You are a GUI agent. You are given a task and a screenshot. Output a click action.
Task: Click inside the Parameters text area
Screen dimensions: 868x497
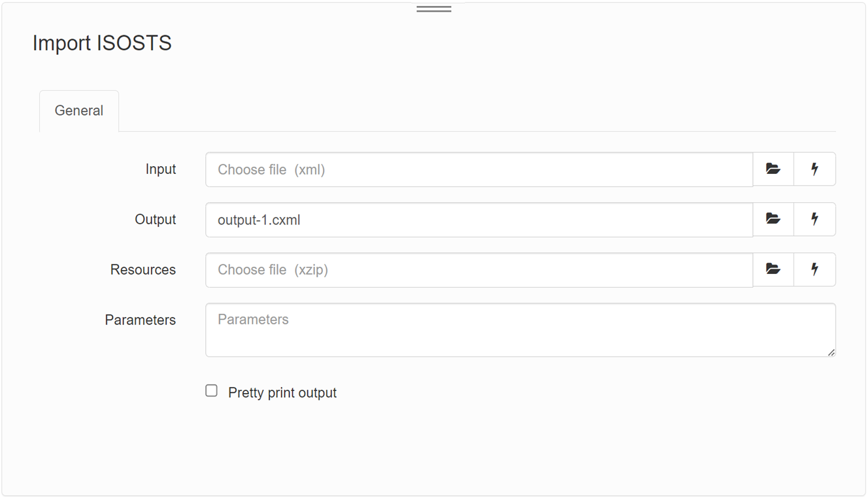[520, 330]
